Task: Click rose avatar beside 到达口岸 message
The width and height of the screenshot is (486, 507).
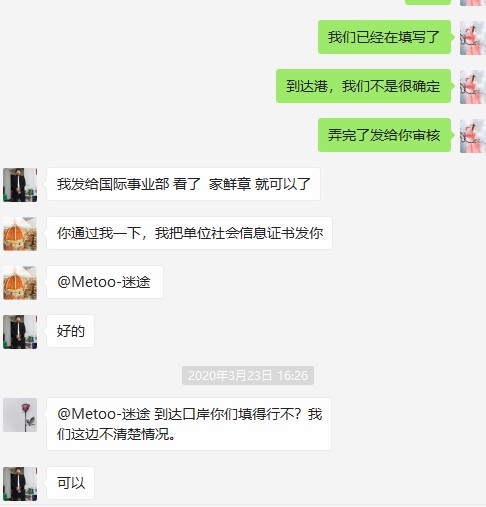Action: click(x=20, y=415)
